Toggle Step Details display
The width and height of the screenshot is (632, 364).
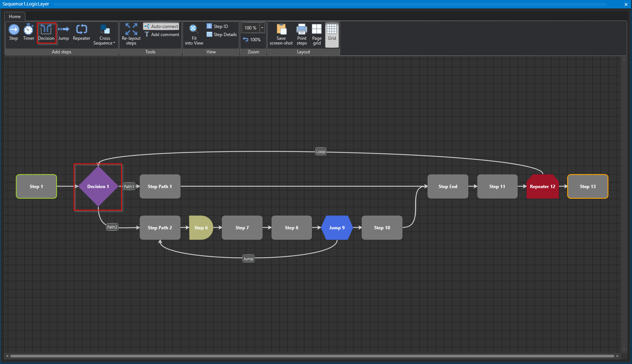(x=222, y=35)
